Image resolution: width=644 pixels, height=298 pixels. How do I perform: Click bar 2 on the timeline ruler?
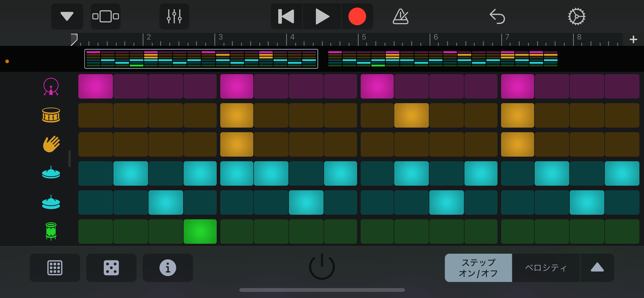[149, 37]
